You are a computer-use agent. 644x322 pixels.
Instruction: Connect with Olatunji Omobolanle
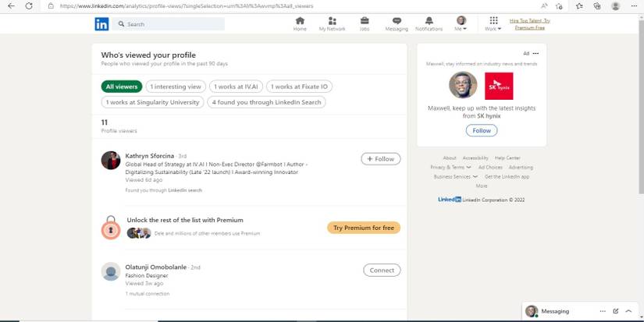point(382,271)
